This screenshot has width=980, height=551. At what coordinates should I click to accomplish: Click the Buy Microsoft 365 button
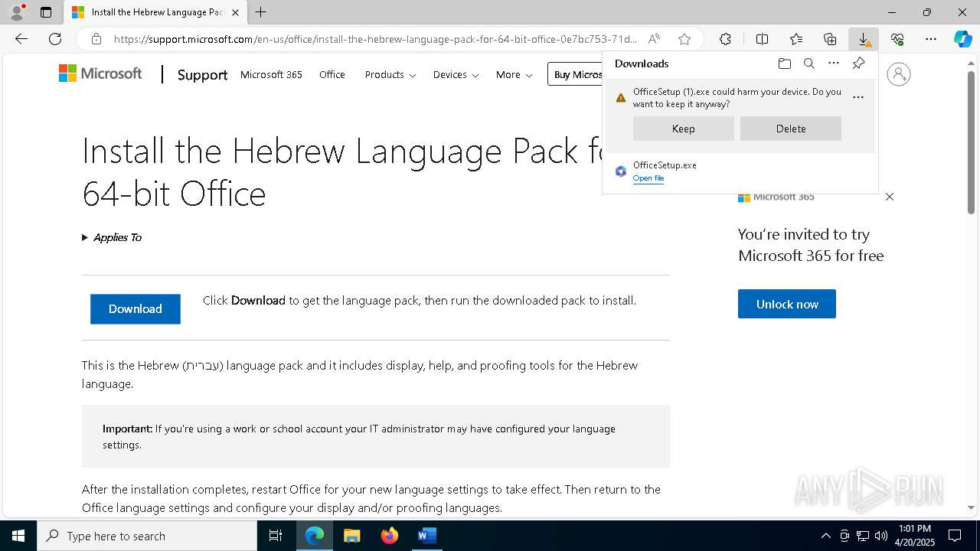pyautogui.click(x=576, y=74)
